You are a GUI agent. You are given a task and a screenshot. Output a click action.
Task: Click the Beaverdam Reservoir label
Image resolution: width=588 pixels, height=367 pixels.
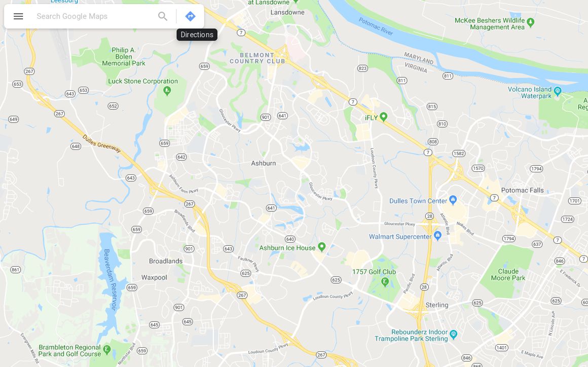pyautogui.click(x=111, y=280)
